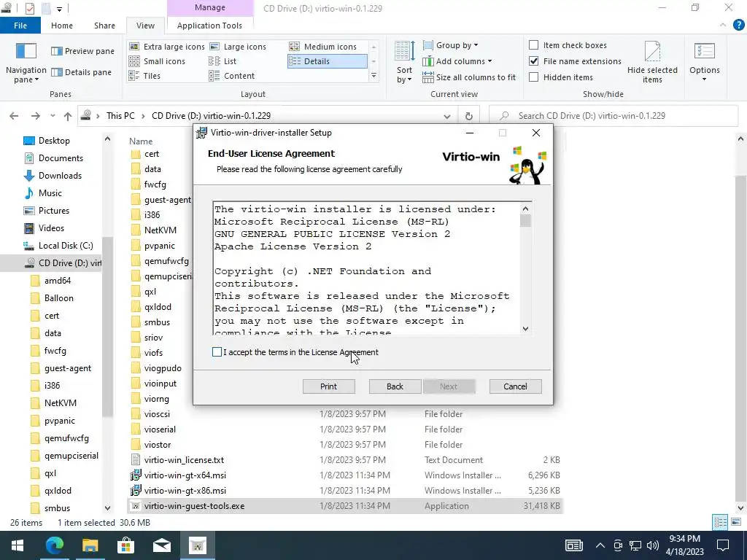Click the Manage contextual tab
This screenshot has width=747, height=560.
tap(210, 7)
